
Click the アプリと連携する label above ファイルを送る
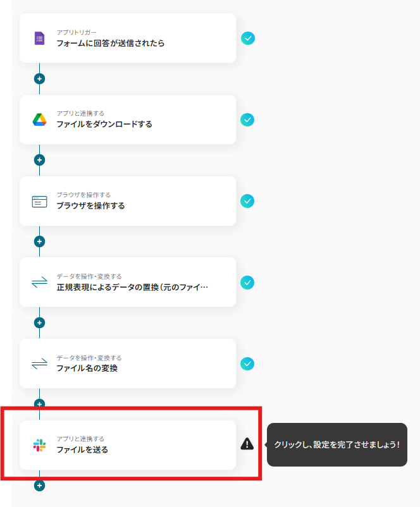(x=80, y=439)
